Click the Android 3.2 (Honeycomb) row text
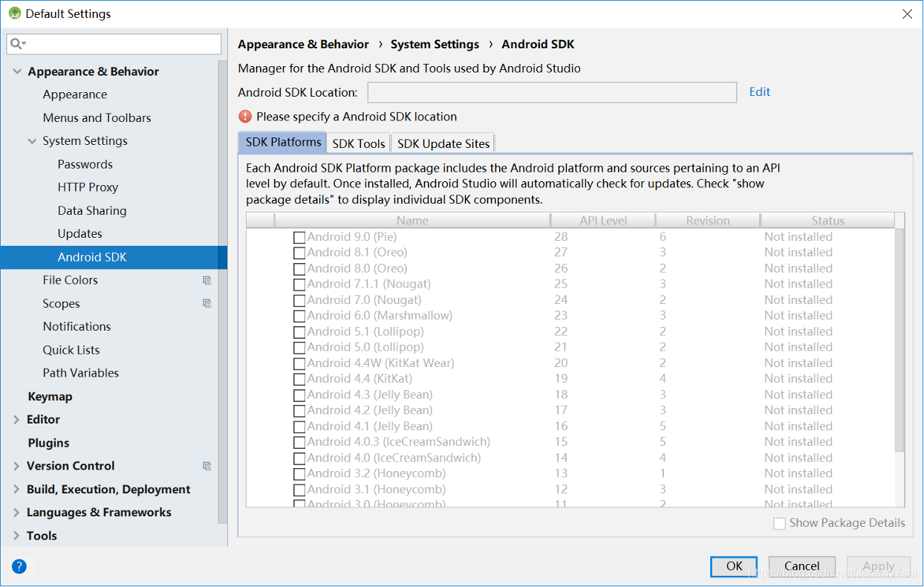Image resolution: width=924 pixels, height=587 pixels. point(377,473)
